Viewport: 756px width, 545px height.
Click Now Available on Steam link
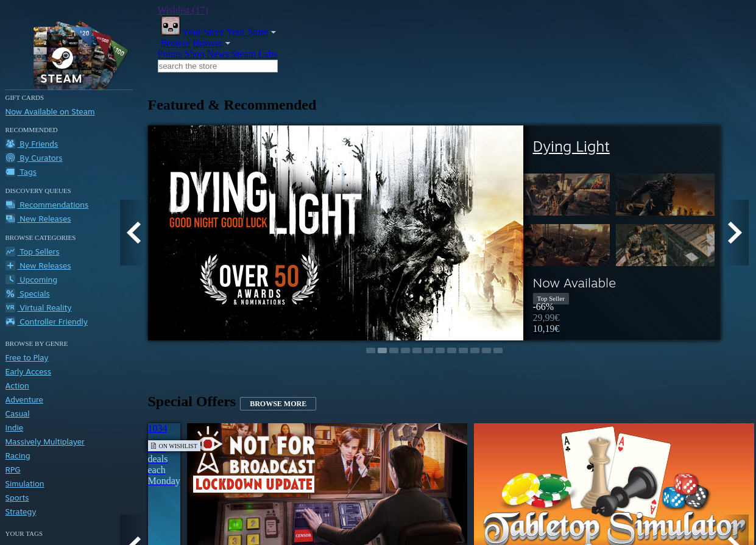50,111
